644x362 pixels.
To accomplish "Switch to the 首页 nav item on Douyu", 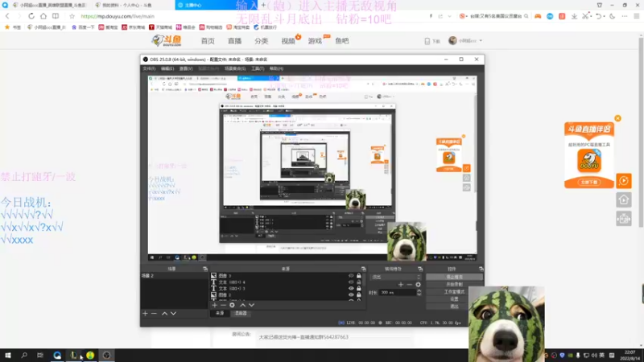I will (x=208, y=41).
